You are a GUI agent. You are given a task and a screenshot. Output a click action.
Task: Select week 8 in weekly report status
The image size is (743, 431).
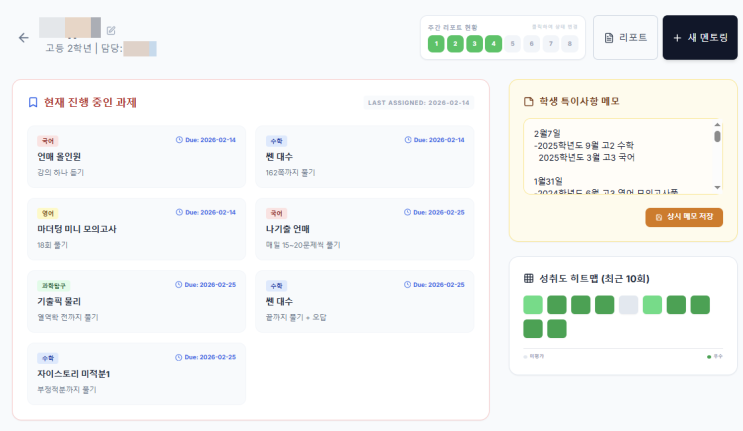(x=569, y=44)
